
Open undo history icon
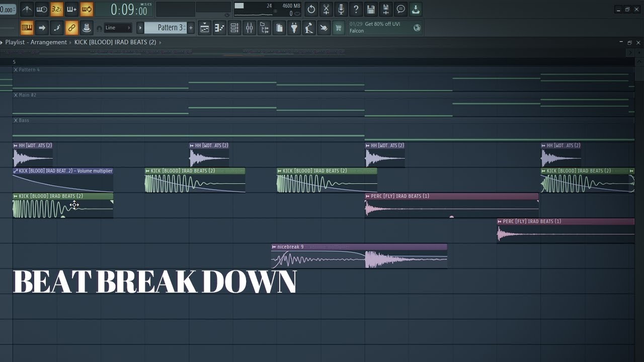(x=311, y=9)
